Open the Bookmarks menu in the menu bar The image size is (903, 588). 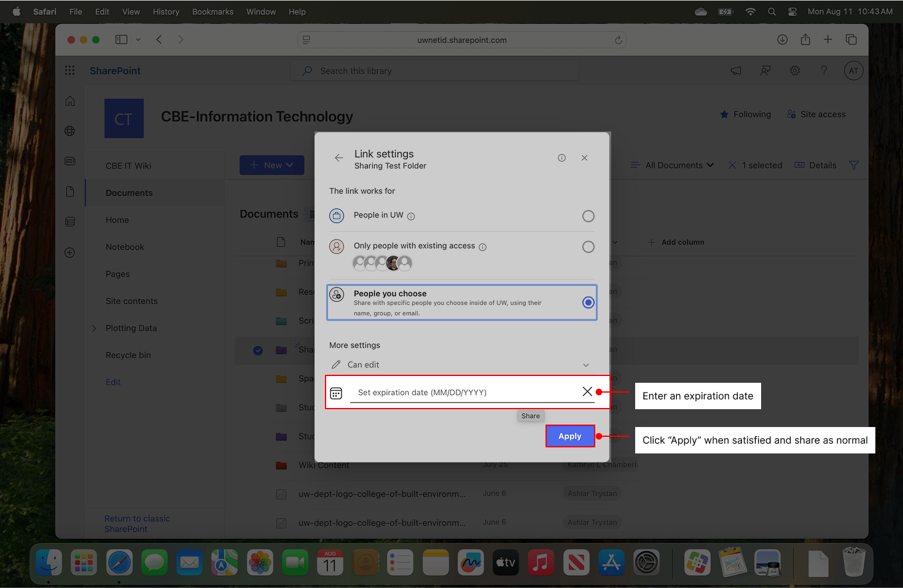point(213,11)
